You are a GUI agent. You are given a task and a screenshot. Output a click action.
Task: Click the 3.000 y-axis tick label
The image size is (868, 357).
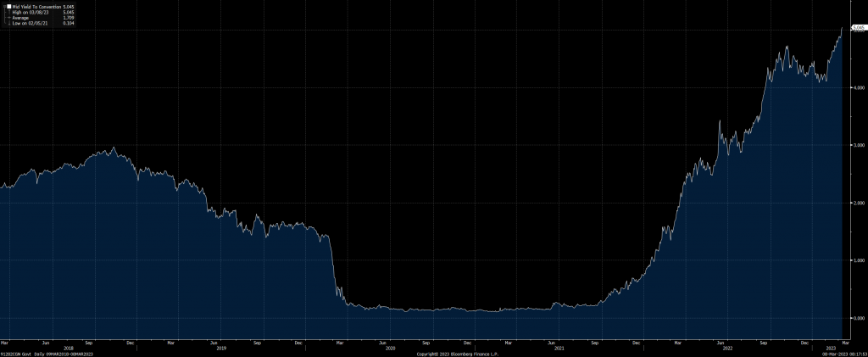(856, 145)
